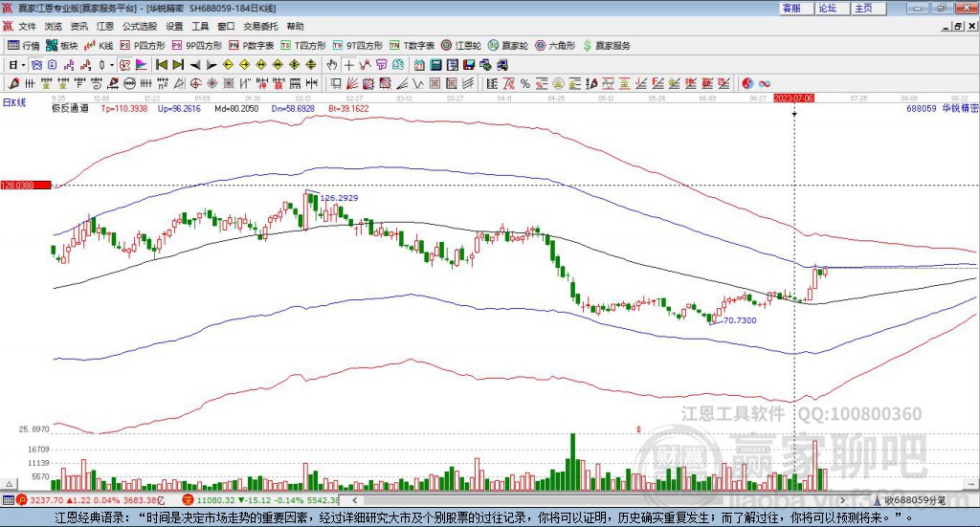Select the hand pan tool
Viewport: 980px width, 527px height.
point(332,65)
